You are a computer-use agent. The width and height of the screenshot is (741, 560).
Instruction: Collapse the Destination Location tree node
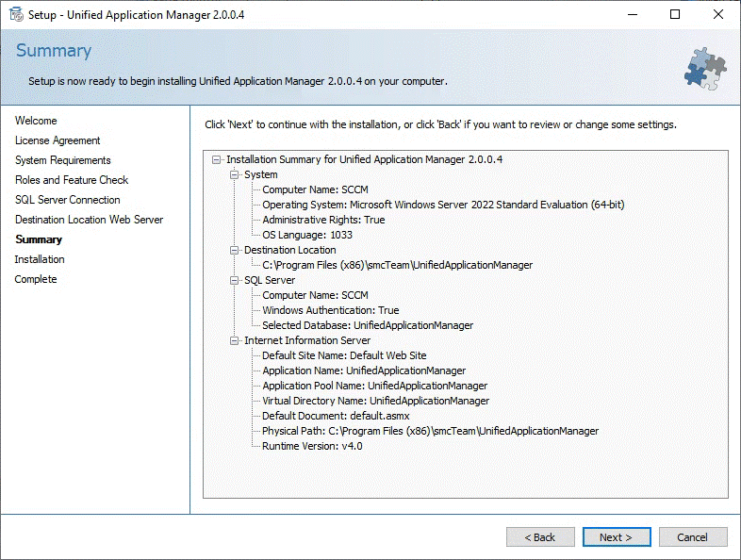point(235,250)
